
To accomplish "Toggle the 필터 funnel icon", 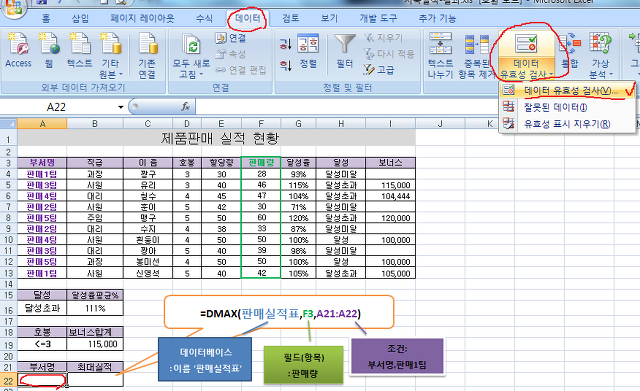I will coord(345,52).
